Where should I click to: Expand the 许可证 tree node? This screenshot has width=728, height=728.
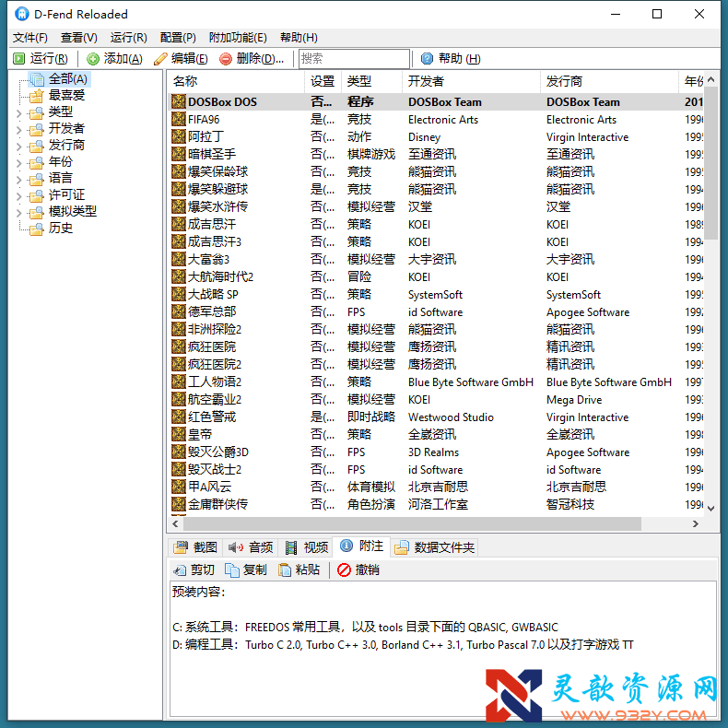pos(19,196)
